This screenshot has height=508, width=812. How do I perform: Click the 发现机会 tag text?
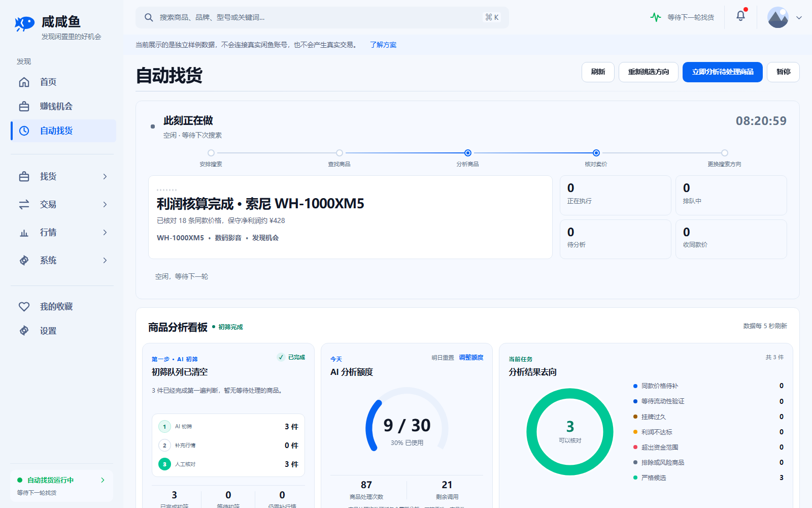click(265, 238)
